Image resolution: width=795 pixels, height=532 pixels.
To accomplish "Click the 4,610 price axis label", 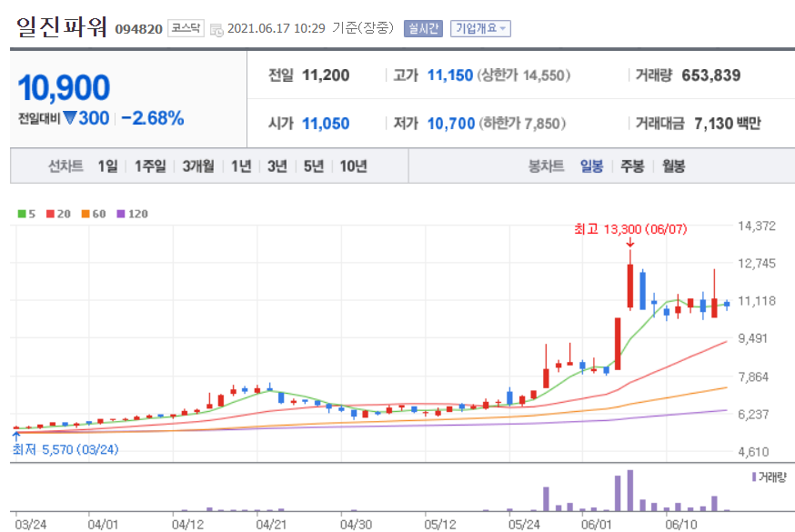I will [753, 452].
